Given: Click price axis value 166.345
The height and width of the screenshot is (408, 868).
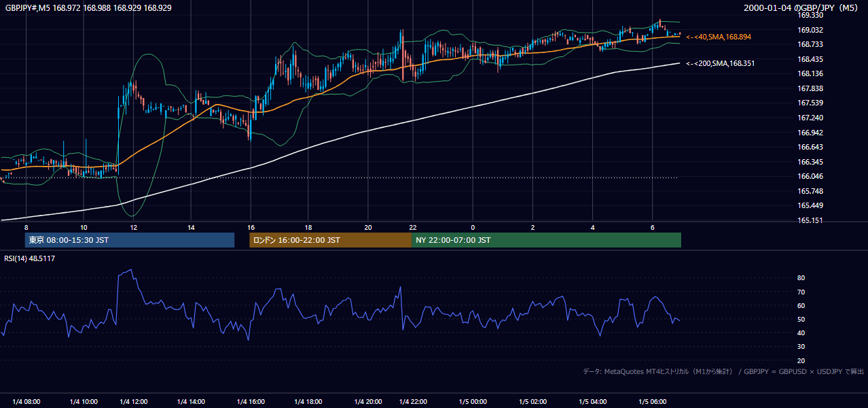Looking at the screenshot, I should (810, 162).
